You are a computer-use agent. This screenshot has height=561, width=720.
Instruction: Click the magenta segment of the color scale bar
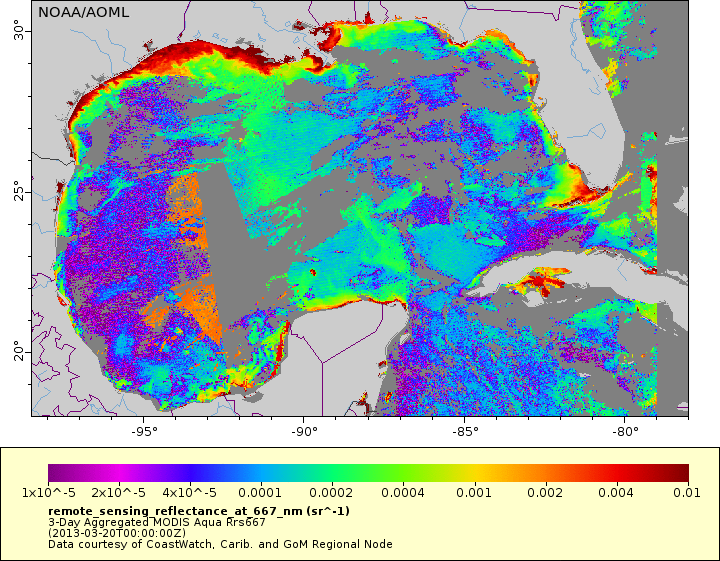pyautogui.click(x=118, y=473)
